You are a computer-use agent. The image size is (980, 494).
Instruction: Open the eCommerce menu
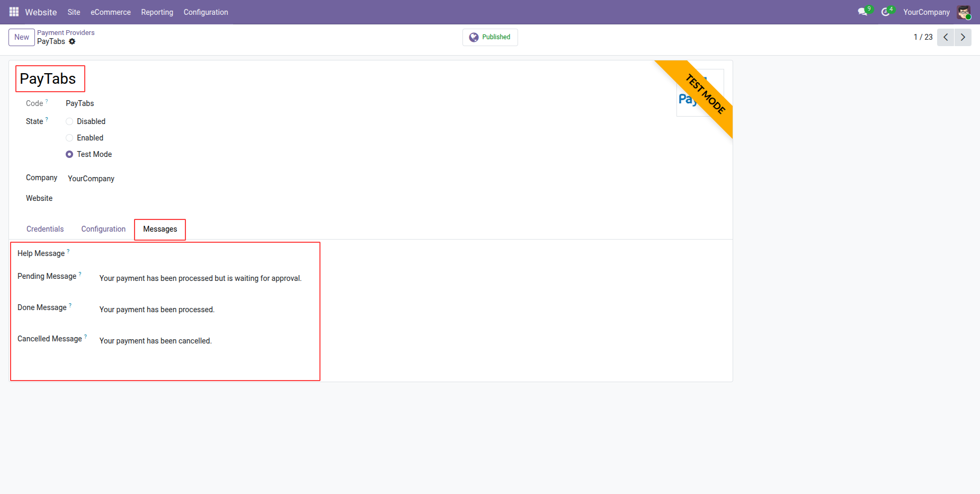point(111,12)
